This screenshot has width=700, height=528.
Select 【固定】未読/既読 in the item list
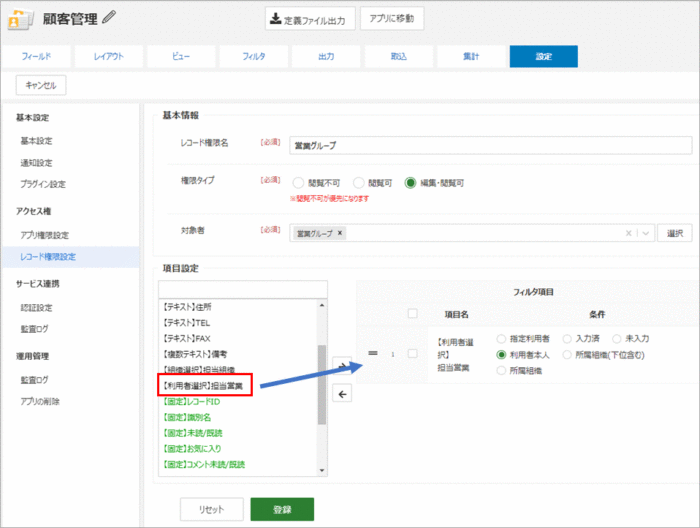192,433
